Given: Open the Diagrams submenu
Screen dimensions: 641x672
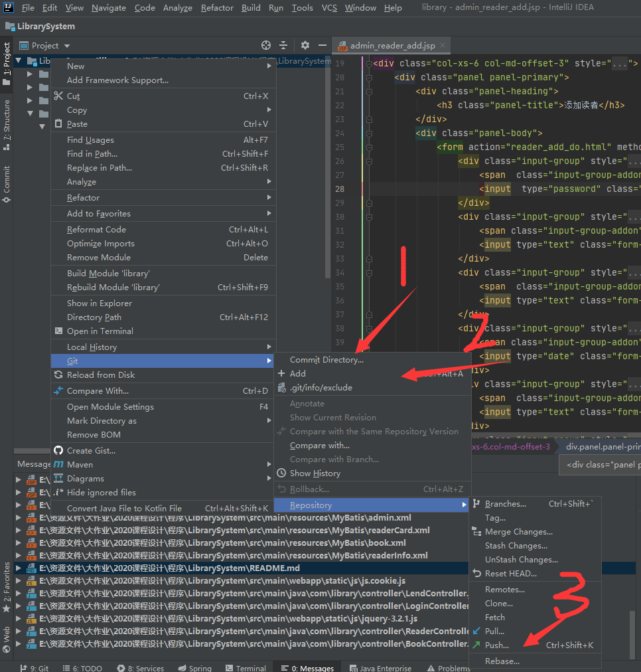Looking at the screenshot, I should 163,478.
